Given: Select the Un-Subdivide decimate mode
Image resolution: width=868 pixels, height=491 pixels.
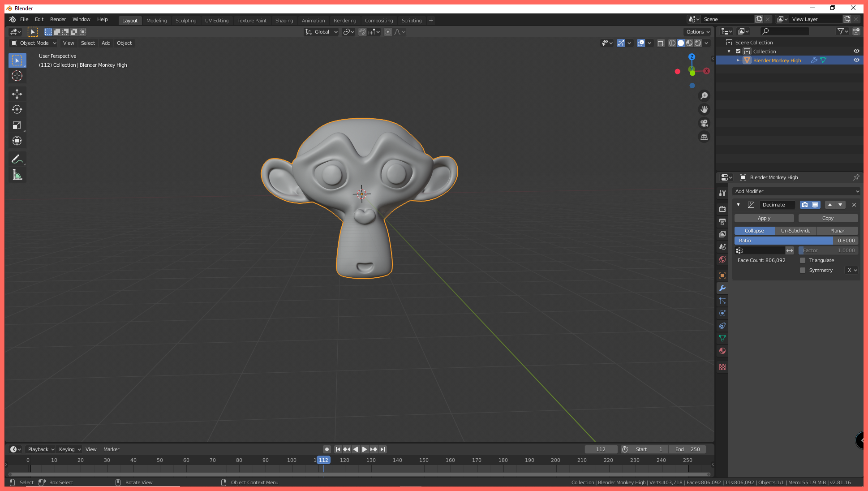Looking at the screenshot, I should (x=795, y=231).
